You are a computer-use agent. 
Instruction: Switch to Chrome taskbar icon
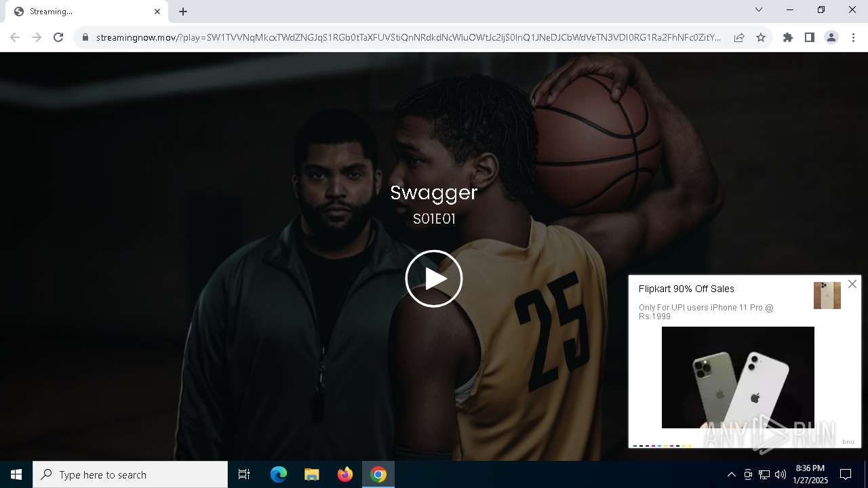(378, 474)
